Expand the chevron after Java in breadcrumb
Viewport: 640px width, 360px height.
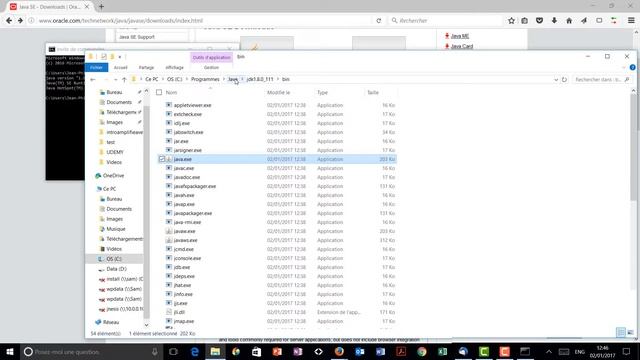[242, 80]
